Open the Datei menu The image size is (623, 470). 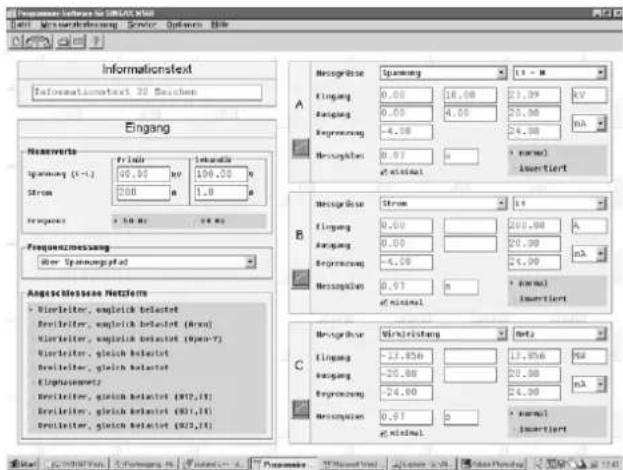coord(20,25)
